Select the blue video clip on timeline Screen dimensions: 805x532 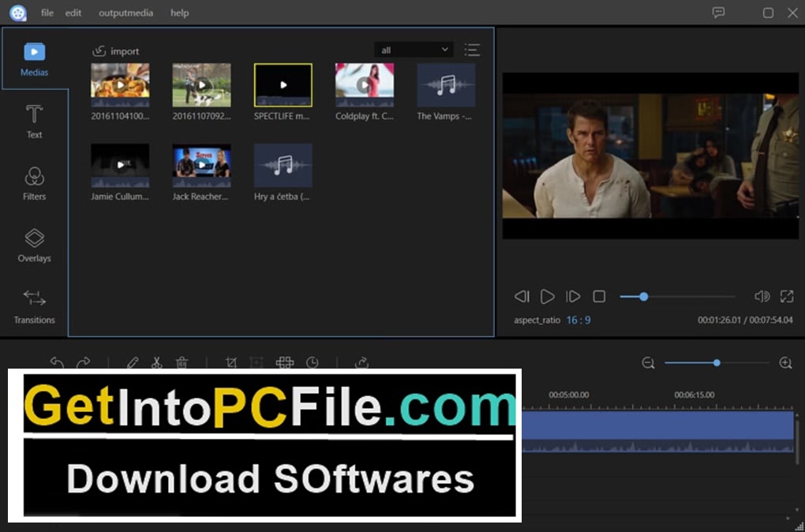(658, 431)
